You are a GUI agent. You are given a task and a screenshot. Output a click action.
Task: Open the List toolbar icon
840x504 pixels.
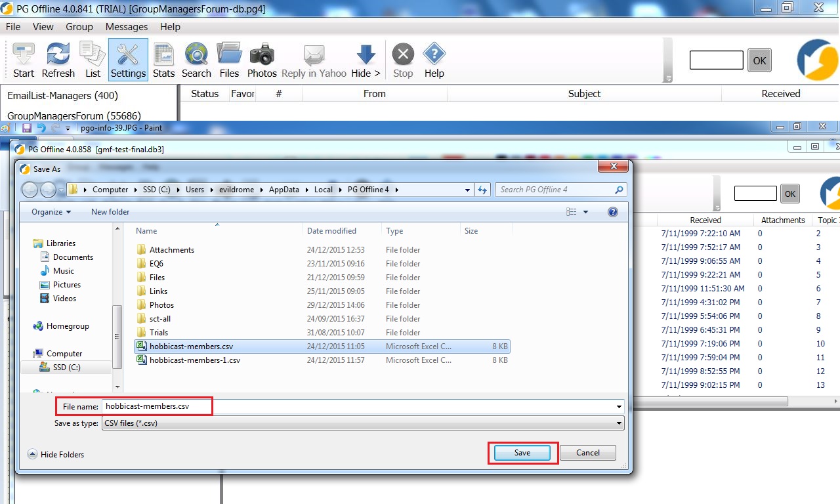[93, 60]
